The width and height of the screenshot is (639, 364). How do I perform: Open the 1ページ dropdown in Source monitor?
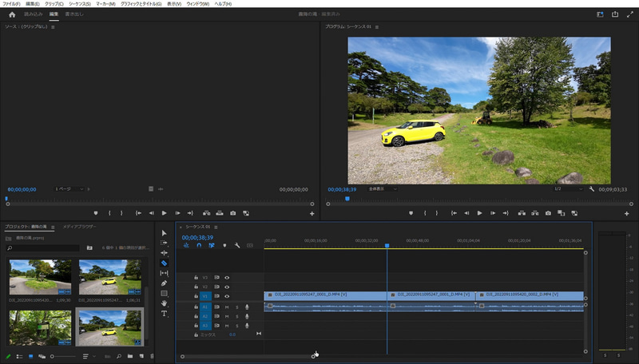[69, 189]
